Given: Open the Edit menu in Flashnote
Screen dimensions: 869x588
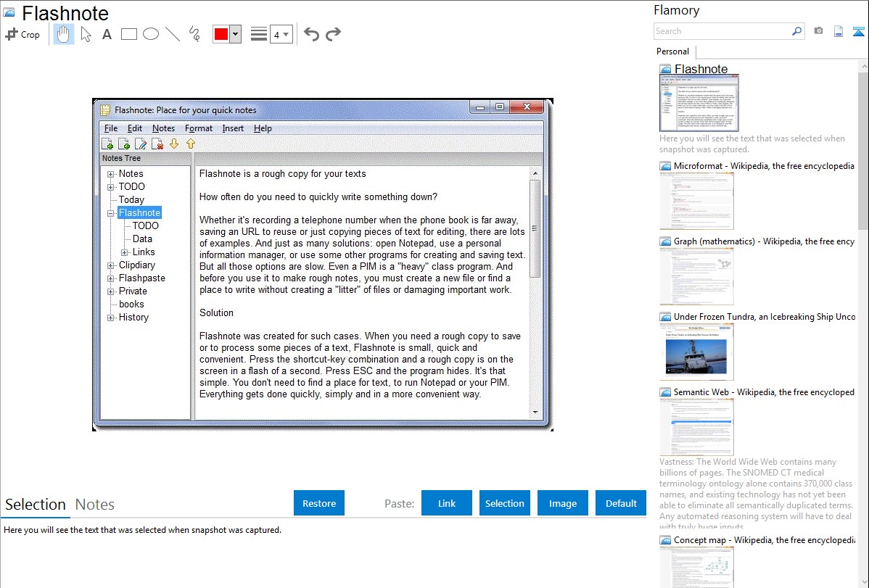Looking at the screenshot, I should tap(135, 128).
